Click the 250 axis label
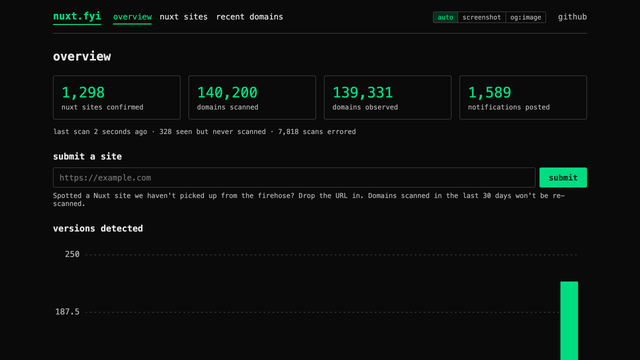640x360 pixels. tap(72, 254)
